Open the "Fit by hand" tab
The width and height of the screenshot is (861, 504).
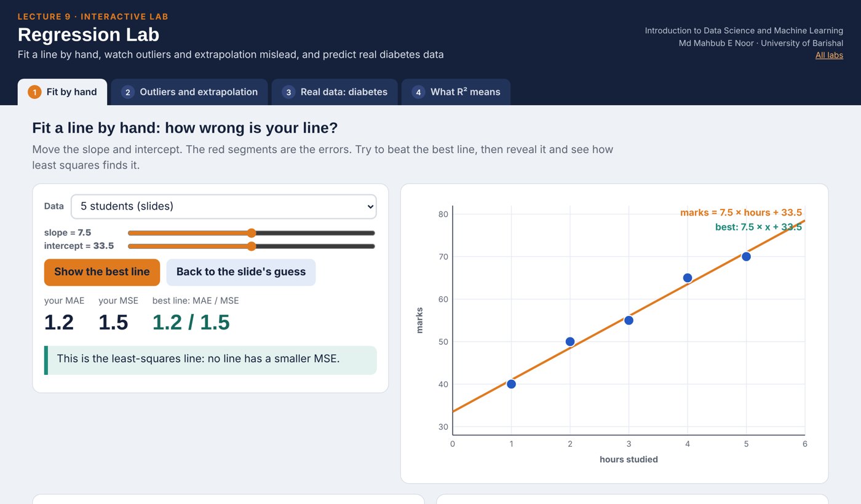(x=62, y=92)
